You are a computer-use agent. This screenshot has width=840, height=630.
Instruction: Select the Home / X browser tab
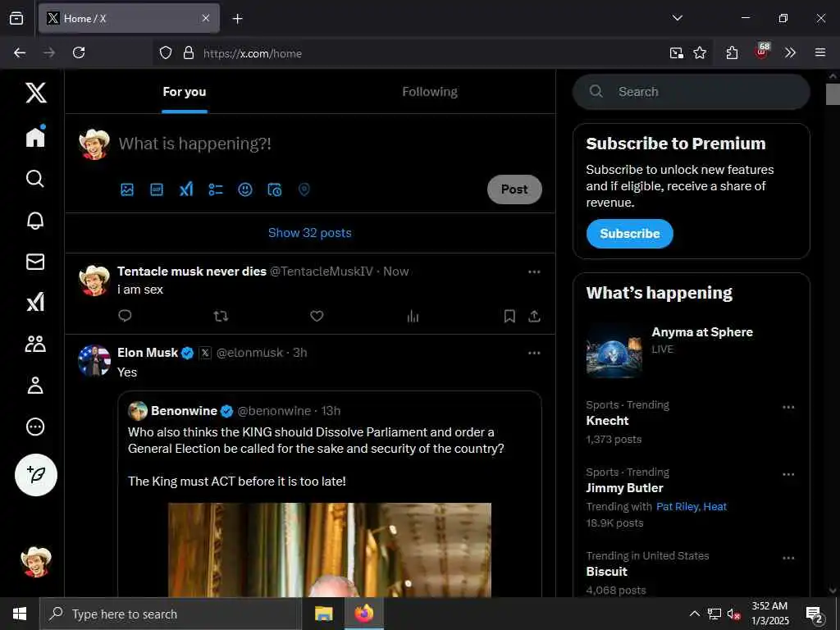tap(129, 18)
